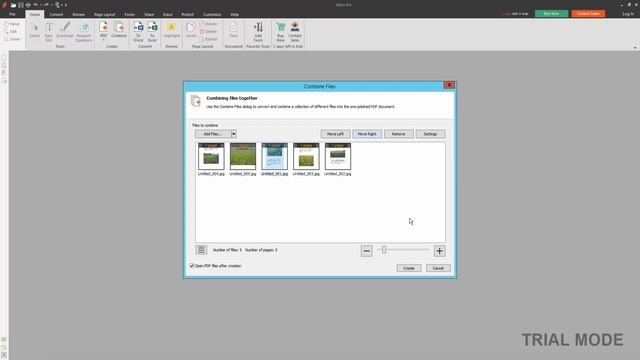
Task: Select the Untitled_003.jpg thumbnail
Action: [x=306, y=157]
